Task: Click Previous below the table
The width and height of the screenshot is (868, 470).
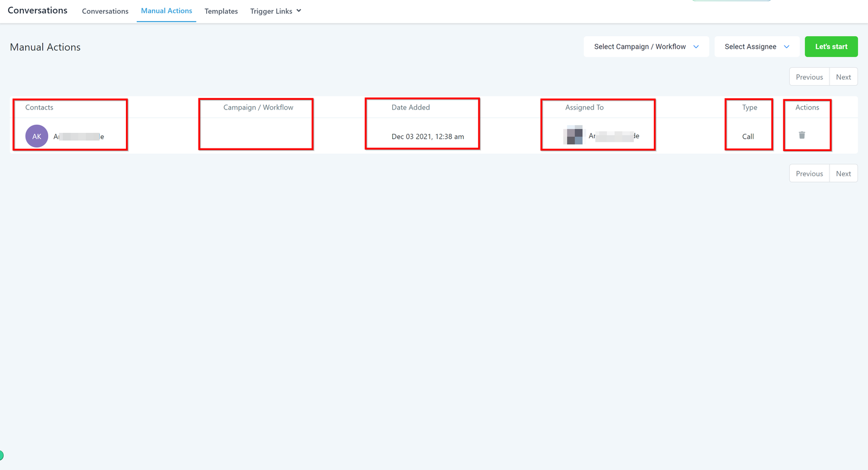Action: tap(809, 173)
